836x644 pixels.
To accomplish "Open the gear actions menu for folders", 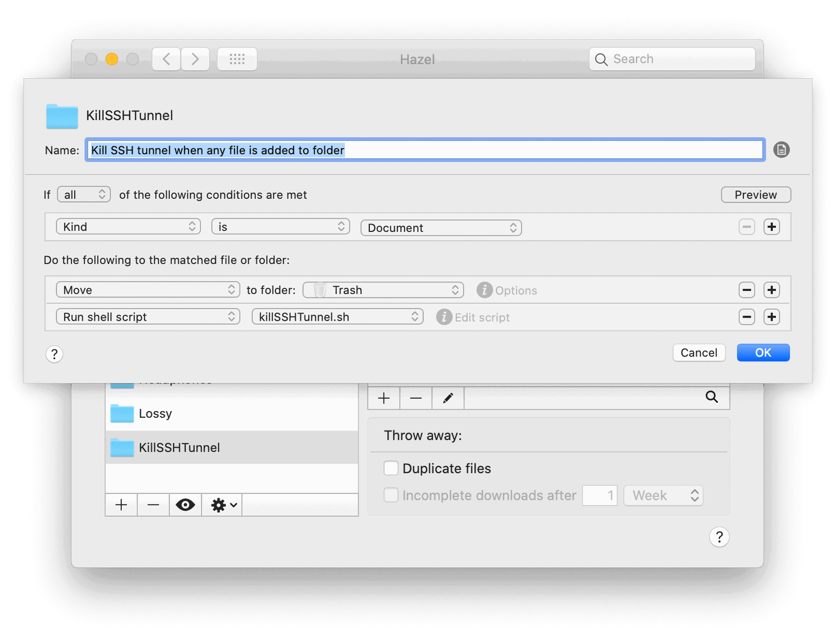I will pyautogui.click(x=224, y=505).
